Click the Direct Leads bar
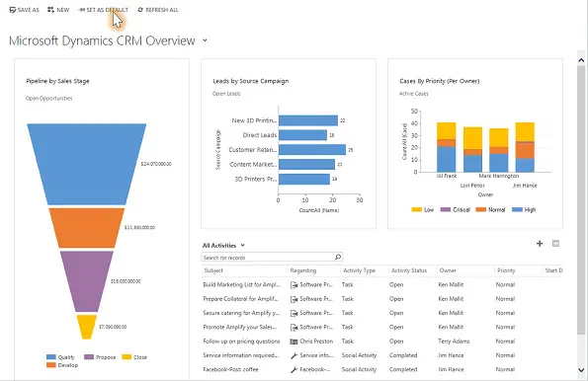This screenshot has width=588, height=381. (302, 135)
